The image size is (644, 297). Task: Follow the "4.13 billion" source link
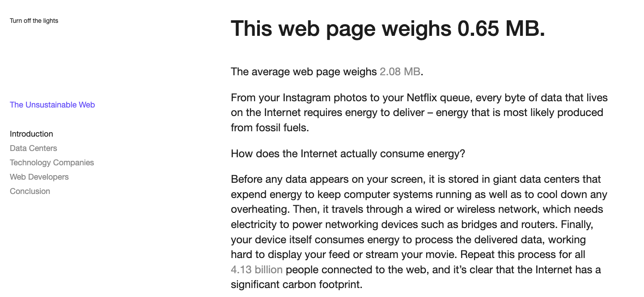[257, 270]
